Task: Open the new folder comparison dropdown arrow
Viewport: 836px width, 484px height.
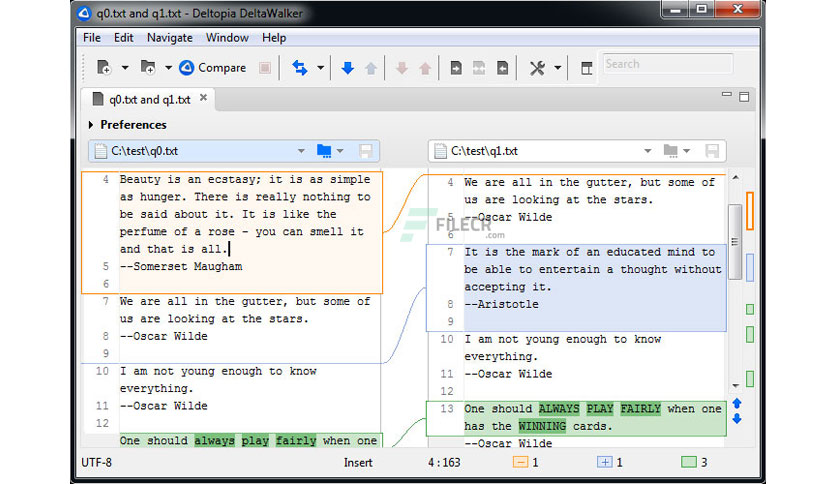Action: pos(168,68)
